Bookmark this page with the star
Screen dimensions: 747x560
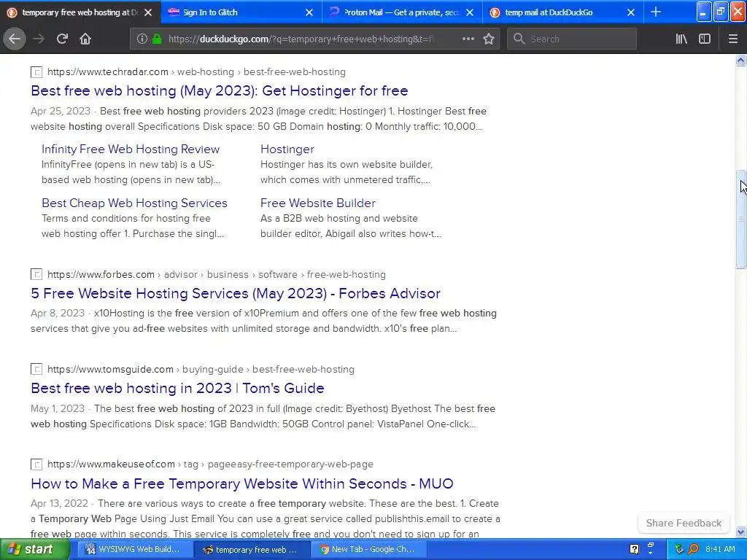488,39
